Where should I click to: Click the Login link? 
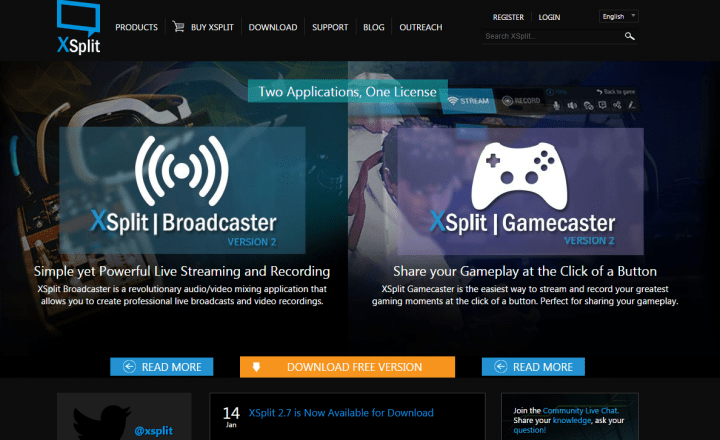click(x=549, y=17)
